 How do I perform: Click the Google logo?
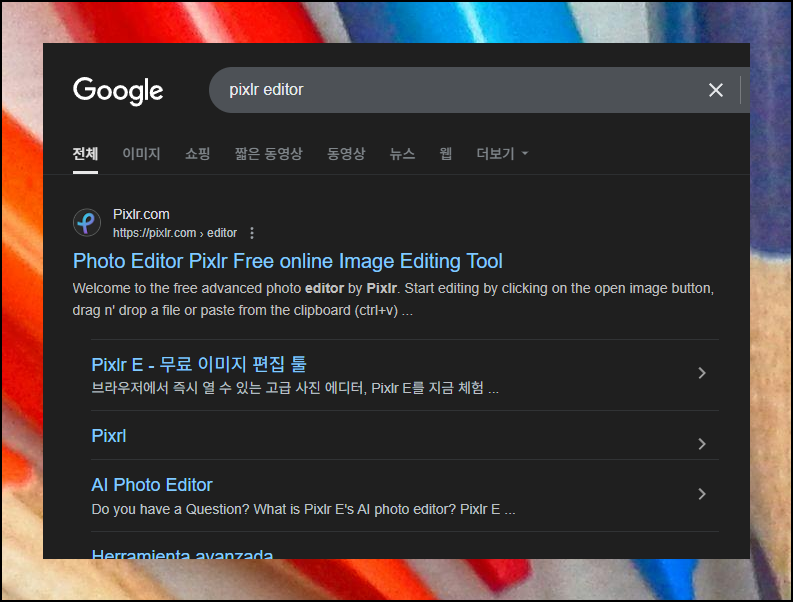coord(118,91)
